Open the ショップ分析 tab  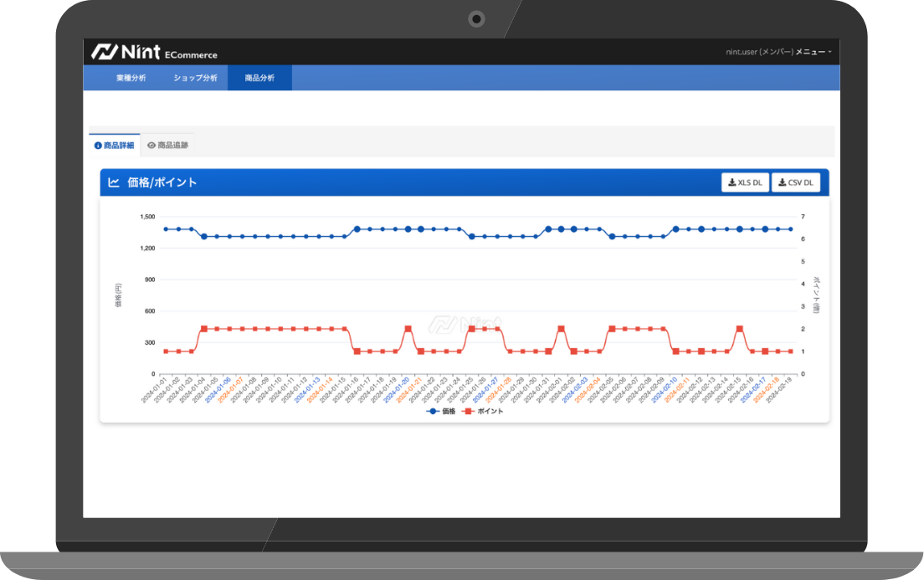coord(195,78)
